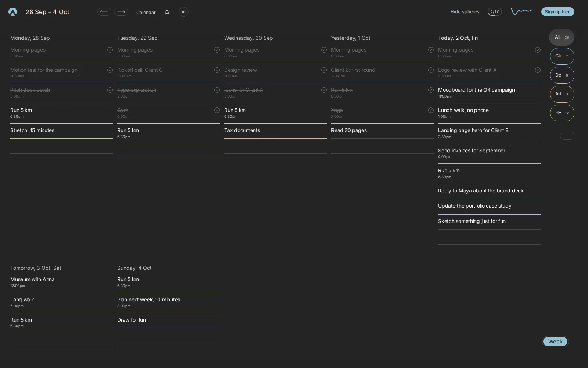The width and height of the screenshot is (588, 368).
Task: Uncheck Logo review with Client A
Action: click(x=538, y=70)
